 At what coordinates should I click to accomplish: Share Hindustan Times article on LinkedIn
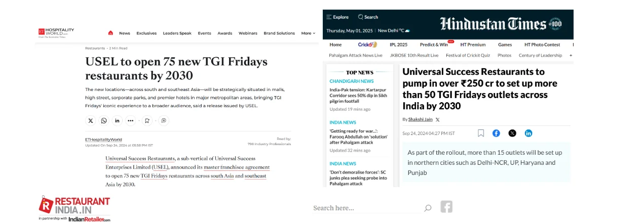528,133
